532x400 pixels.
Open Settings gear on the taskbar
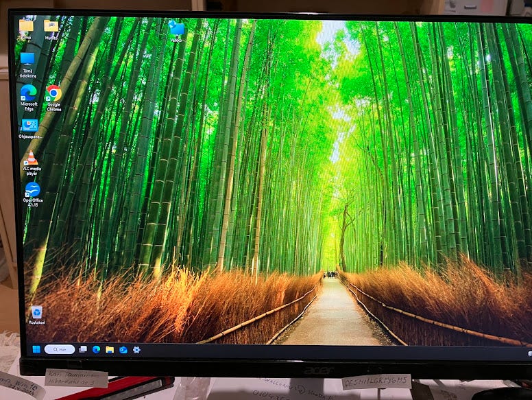[136, 350]
